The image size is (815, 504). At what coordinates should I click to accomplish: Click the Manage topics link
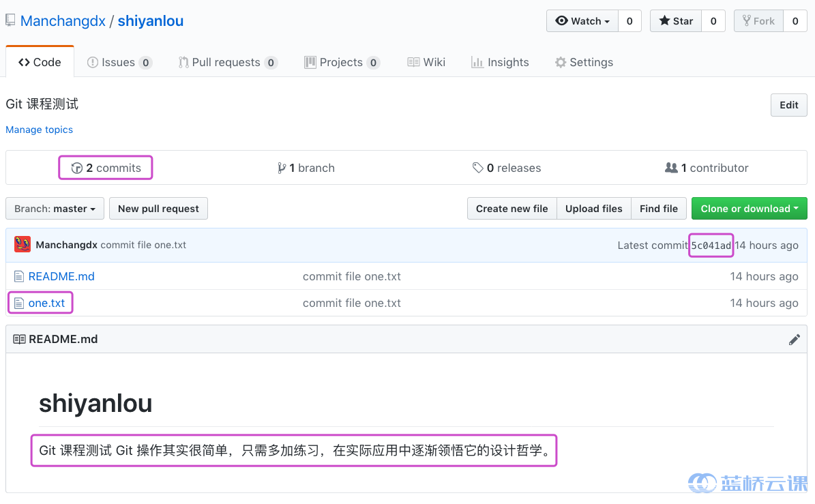click(x=39, y=130)
